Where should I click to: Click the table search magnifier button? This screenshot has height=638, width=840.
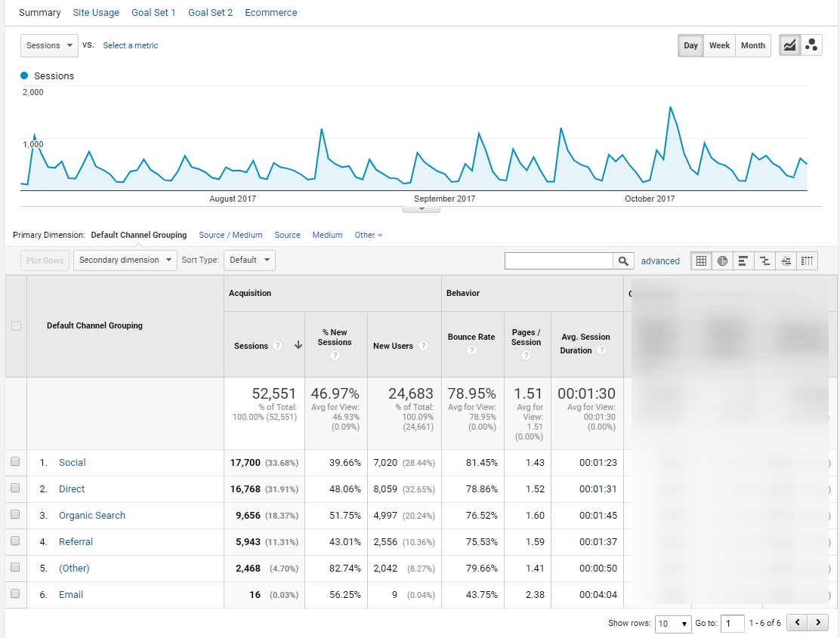(x=623, y=261)
